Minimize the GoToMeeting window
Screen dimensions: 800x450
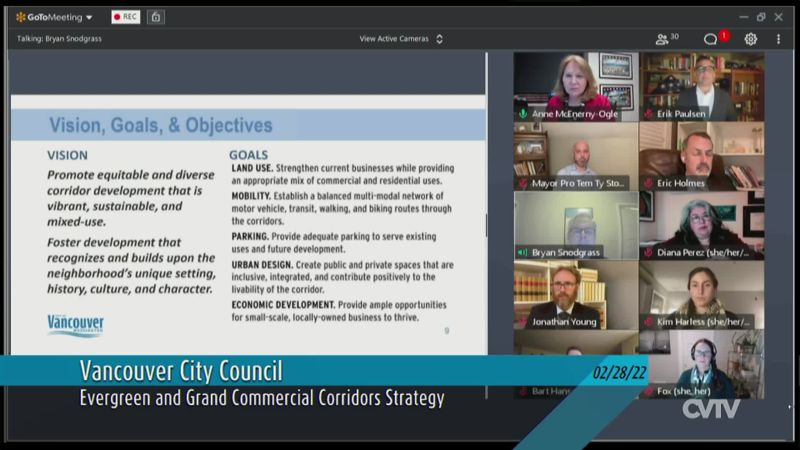(744, 17)
